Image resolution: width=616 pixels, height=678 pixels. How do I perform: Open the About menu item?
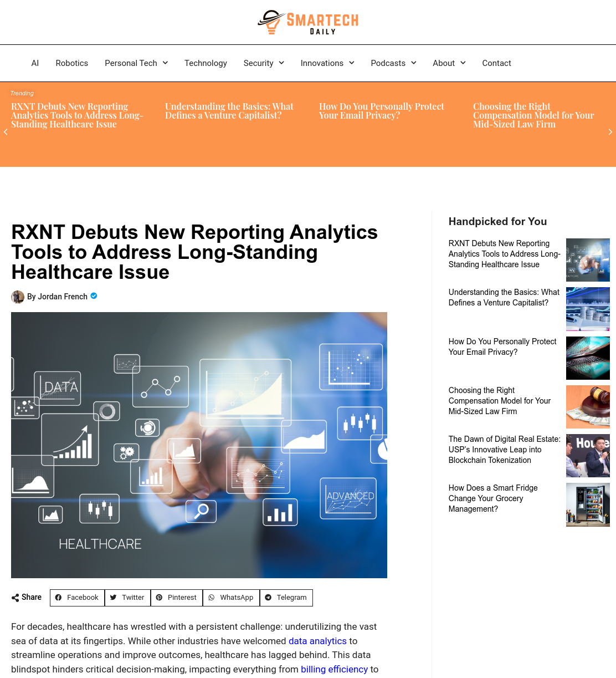(x=444, y=63)
